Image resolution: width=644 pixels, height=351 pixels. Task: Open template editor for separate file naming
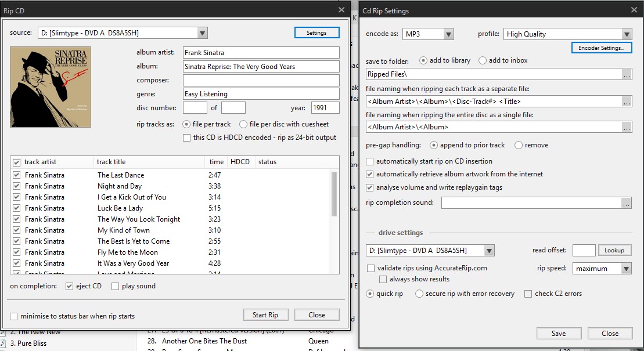click(626, 102)
